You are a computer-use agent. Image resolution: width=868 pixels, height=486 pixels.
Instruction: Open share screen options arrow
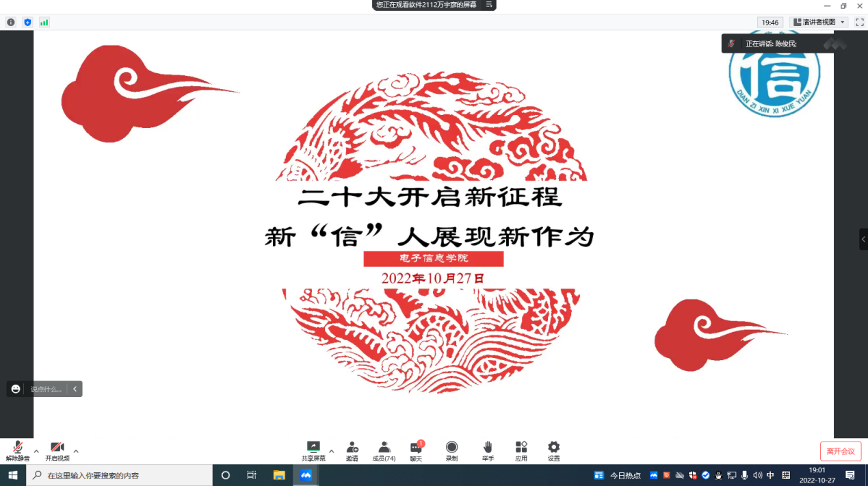pyautogui.click(x=332, y=451)
